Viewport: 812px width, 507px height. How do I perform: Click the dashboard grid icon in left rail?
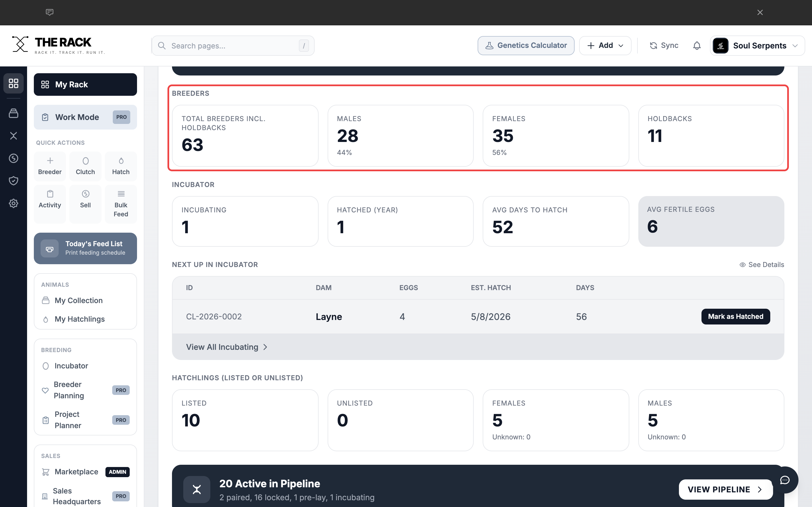(14, 83)
